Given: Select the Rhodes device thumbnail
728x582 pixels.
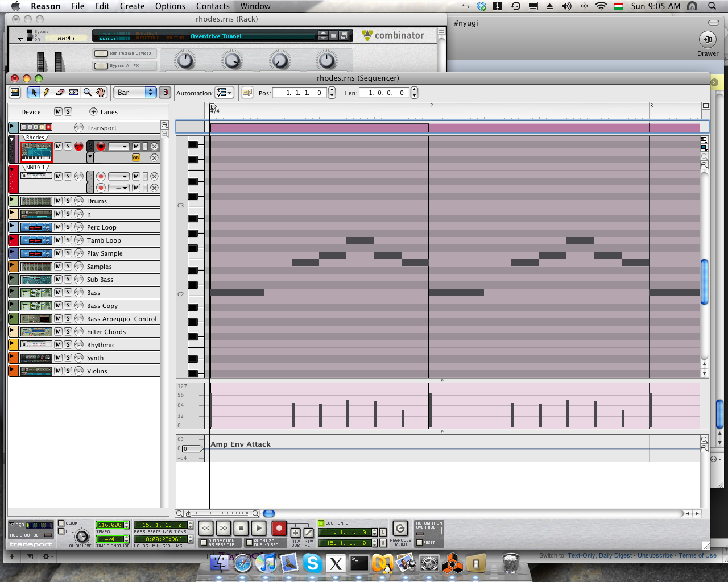Looking at the screenshot, I should [36, 151].
